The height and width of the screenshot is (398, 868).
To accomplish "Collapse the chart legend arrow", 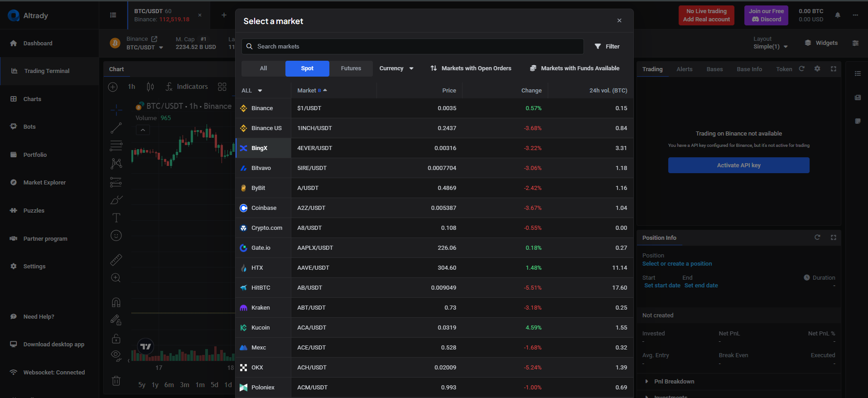I will pyautogui.click(x=143, y=130).
